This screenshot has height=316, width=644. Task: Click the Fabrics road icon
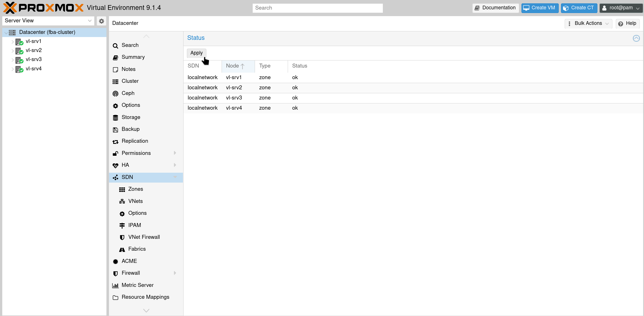pyautogui.click(x=122, y=249)
